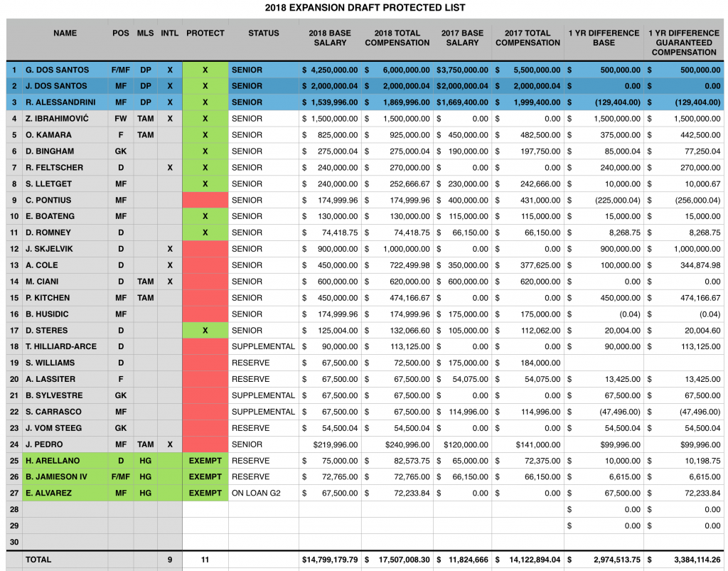Image resolution: width=728 pixels, height=571 pixels.
Task: Select the S. WILLIAMS name cell
Action: coord(65,363)
